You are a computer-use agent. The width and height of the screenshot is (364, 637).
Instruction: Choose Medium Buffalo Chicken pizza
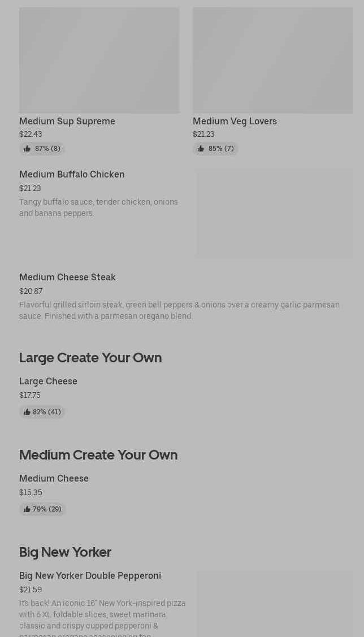point(72,175)
